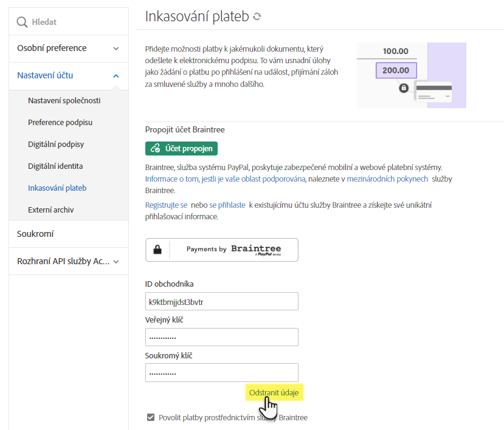The height and width of the screenshot is (430, 504).
Task: Open the Soukromí section
Action: pyautogui.click(x=36, y=234)
